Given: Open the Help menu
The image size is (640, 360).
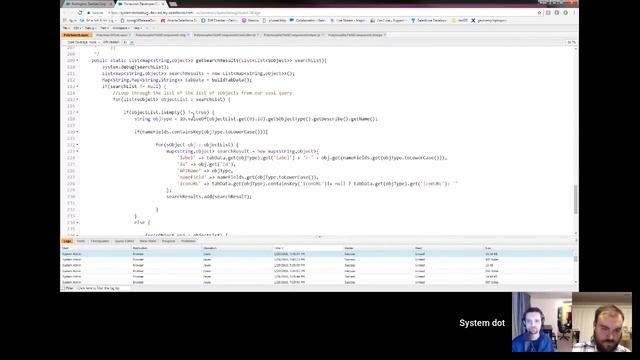Looking at the screenshot, I should (x=138, y=28).
